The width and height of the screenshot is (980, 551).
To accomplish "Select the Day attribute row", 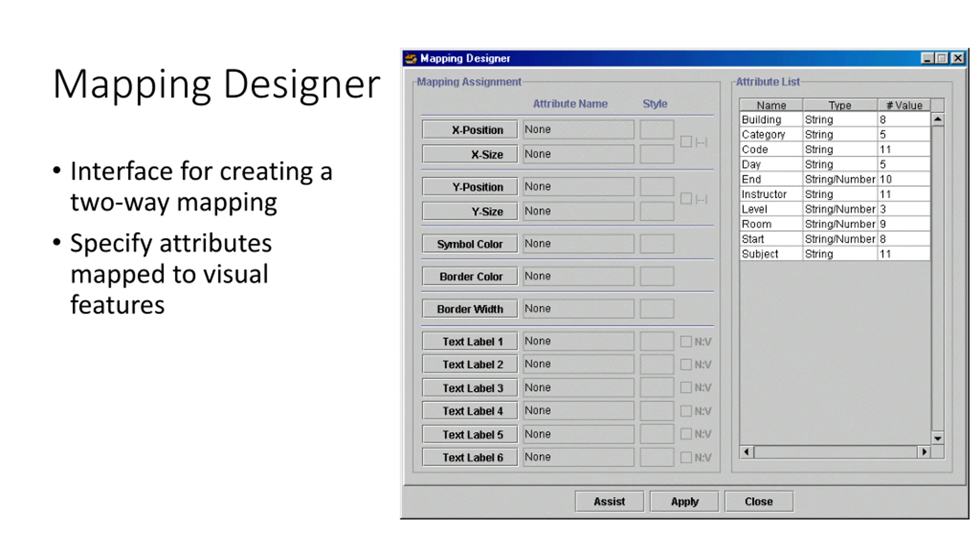I will coord(835,164).
